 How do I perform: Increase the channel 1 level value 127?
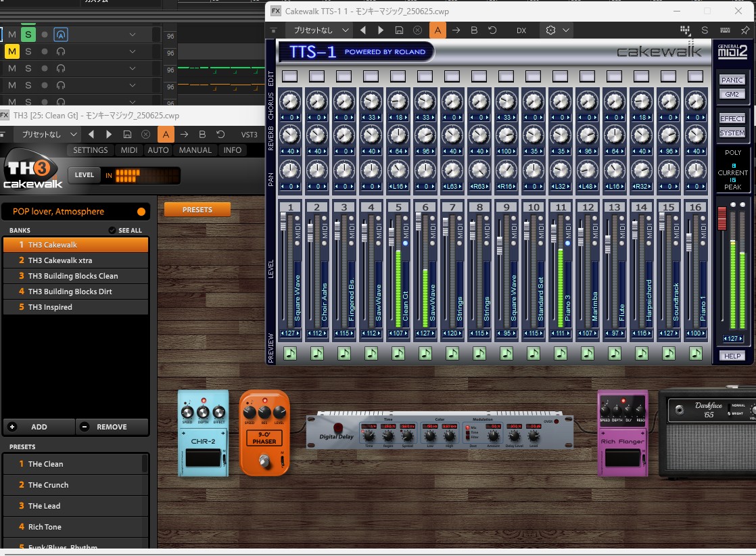298,333
